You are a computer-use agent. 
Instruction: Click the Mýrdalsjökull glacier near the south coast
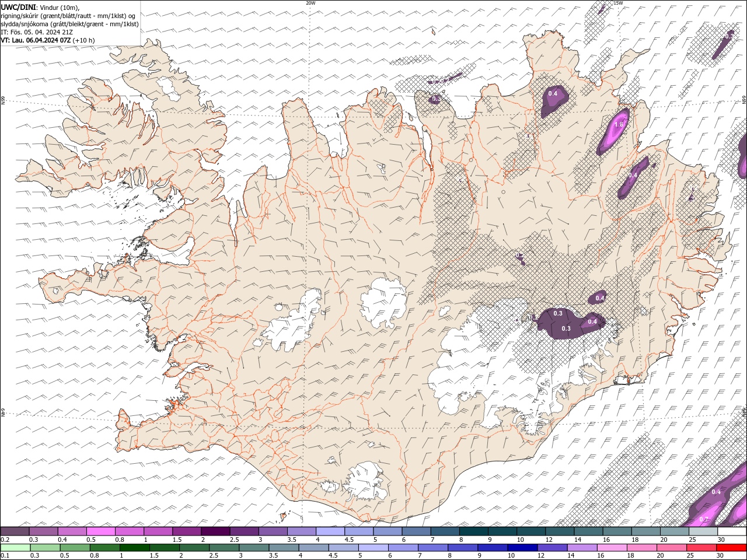[364, 481]
